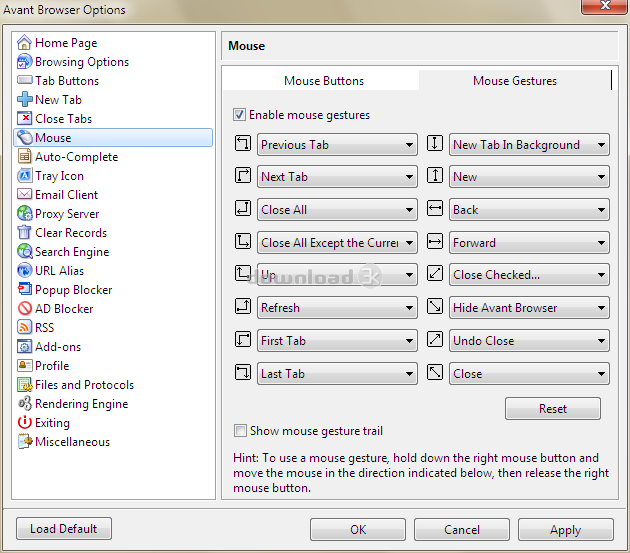The width and height of the screenshot is (630, 553).
Task: Click the gesture icon beside Previous Tab
Action: [242, 145]
